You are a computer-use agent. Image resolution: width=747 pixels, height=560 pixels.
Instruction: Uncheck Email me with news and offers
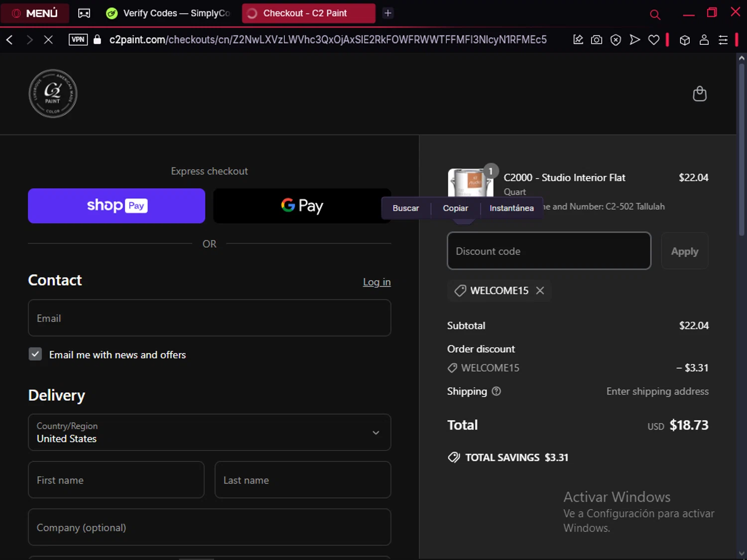coord(35,354)
